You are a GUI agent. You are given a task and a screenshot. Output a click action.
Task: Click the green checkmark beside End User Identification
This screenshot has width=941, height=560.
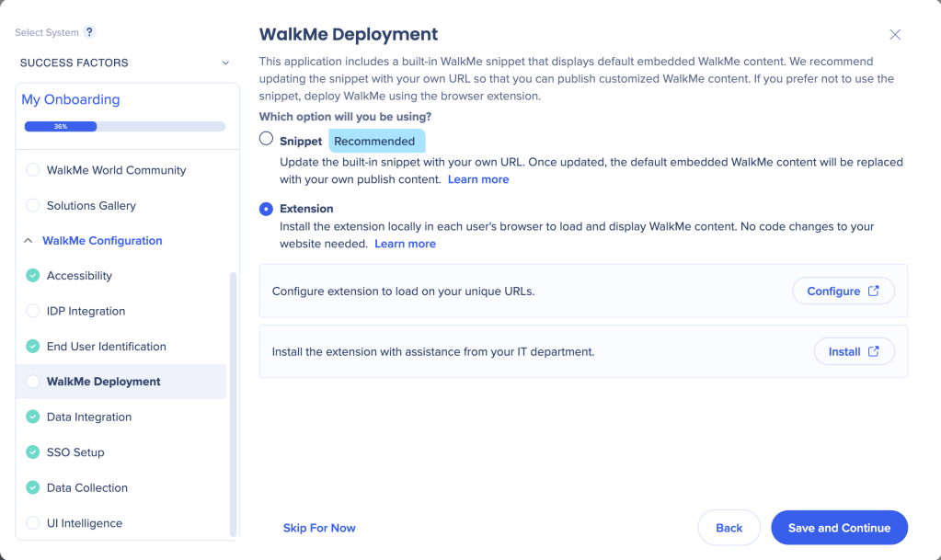click(33, 347)
